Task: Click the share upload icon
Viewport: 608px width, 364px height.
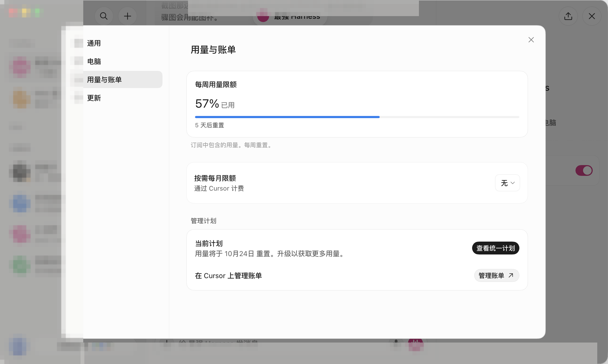Action: coord(568,16)
